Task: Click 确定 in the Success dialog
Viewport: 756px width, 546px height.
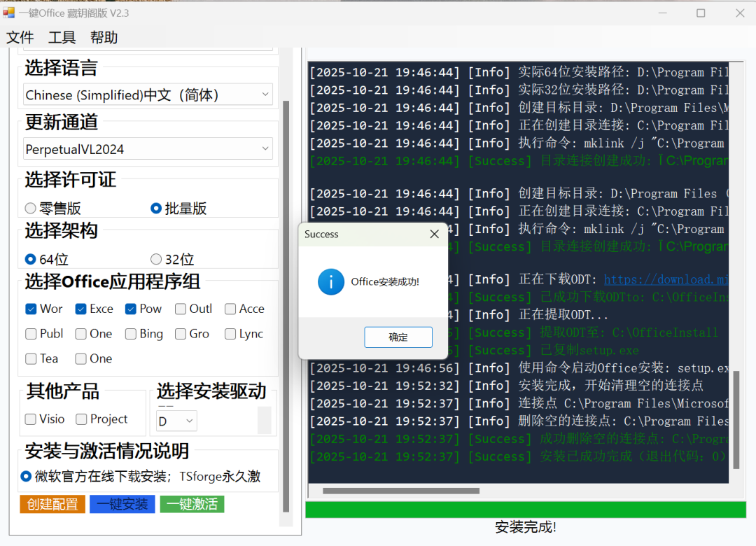Action: pyautogui.click(x=398, y=337)
